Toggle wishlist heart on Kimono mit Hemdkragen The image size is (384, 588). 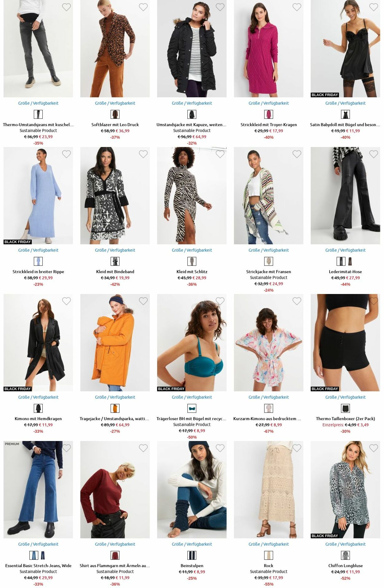pyautogui.click(x=66, y=301)
